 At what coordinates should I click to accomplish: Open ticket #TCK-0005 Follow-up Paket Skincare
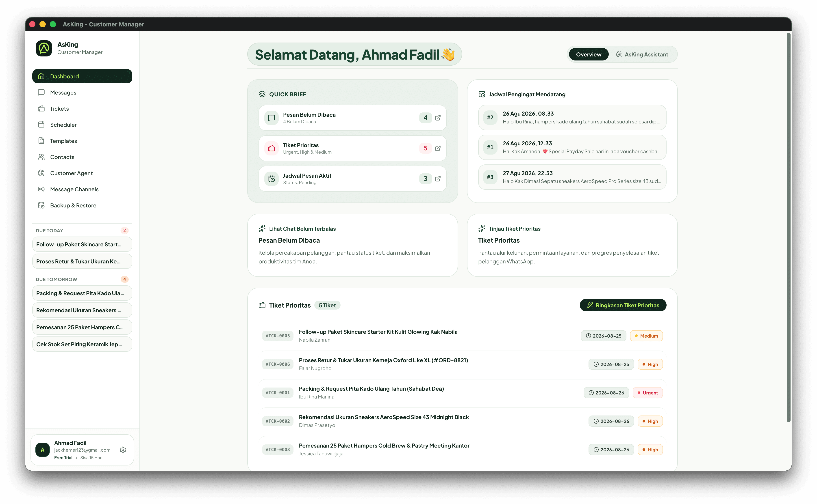coord(462,336)
